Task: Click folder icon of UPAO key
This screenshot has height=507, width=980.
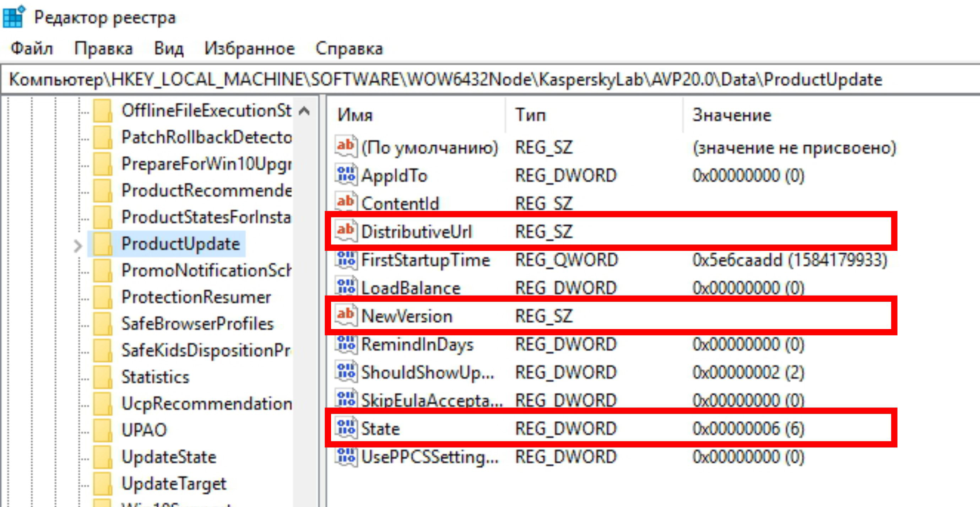Action: point(103,431)
